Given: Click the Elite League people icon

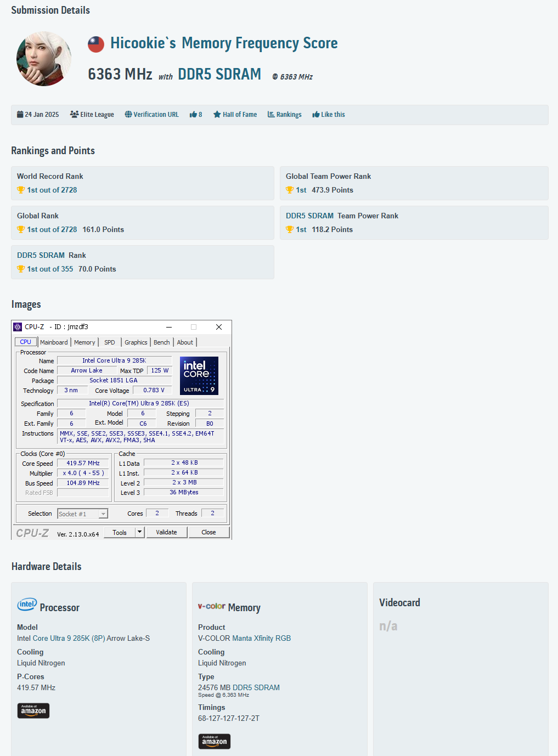Looking at the screenshot, I should point(74,114).
